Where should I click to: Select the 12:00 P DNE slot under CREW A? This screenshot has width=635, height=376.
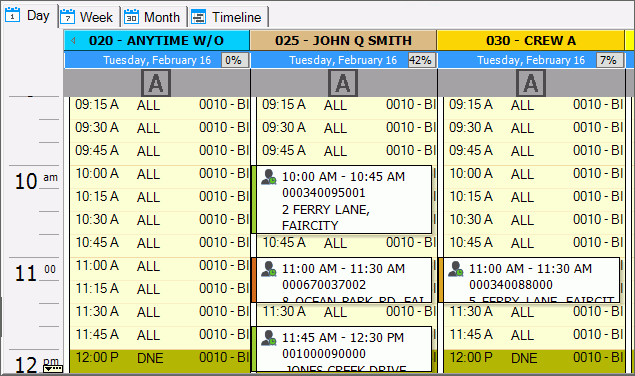click(x=534, y=361)
